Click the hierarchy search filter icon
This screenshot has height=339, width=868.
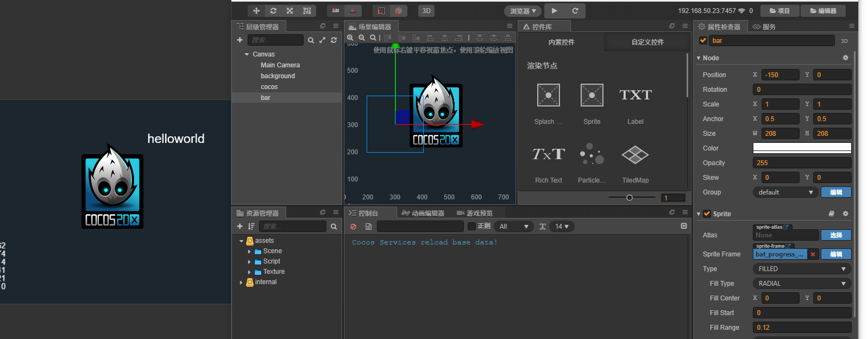pyautogui.click(x=311, y=40)
